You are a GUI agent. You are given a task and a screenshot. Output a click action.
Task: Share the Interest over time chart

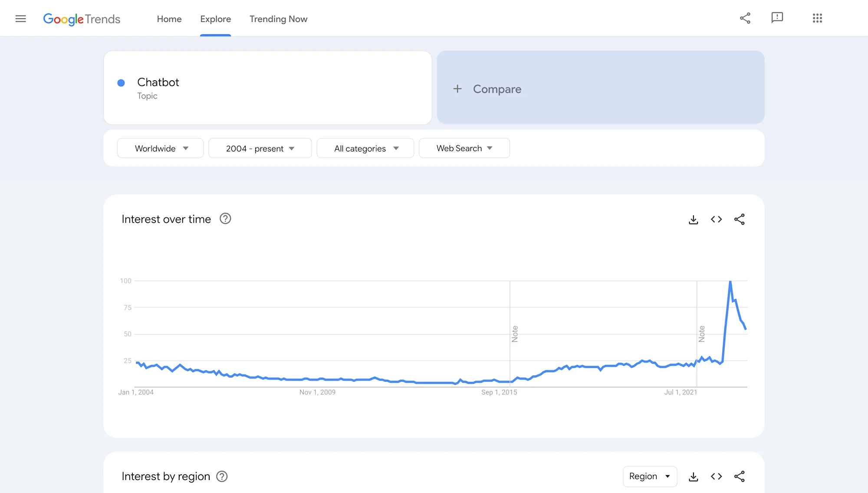point(739,220)
